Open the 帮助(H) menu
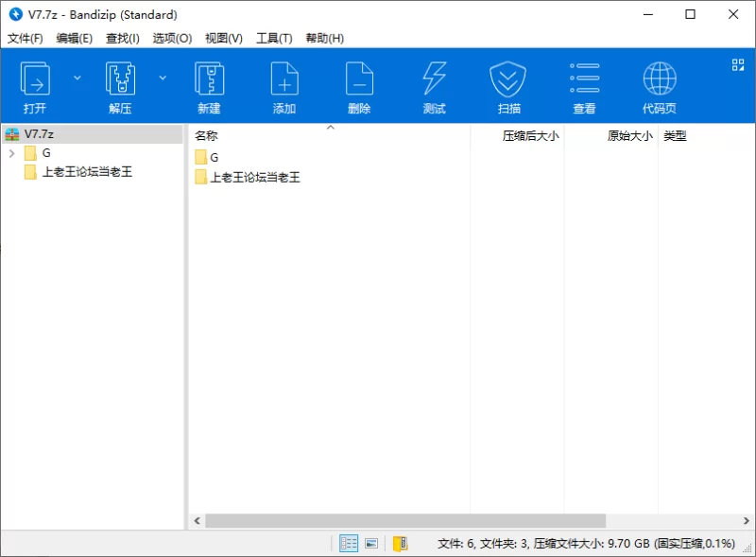This screenshot has width=756, height=557. click(324, 38)
